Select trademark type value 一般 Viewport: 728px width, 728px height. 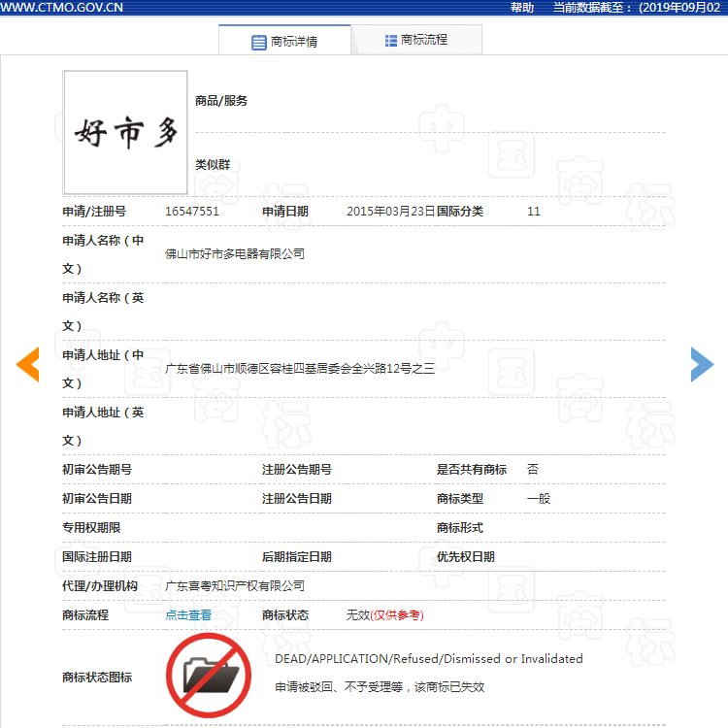tap(539, 499)
